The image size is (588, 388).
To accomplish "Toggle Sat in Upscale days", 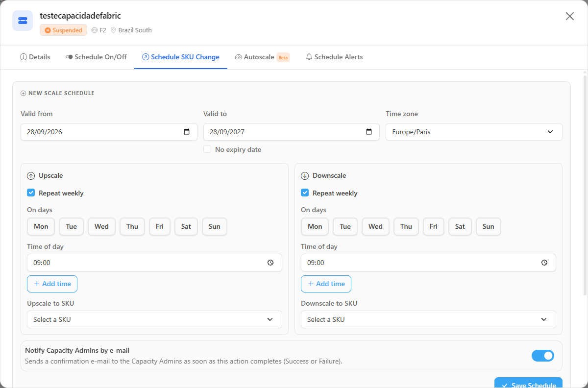I will (186, 226).
